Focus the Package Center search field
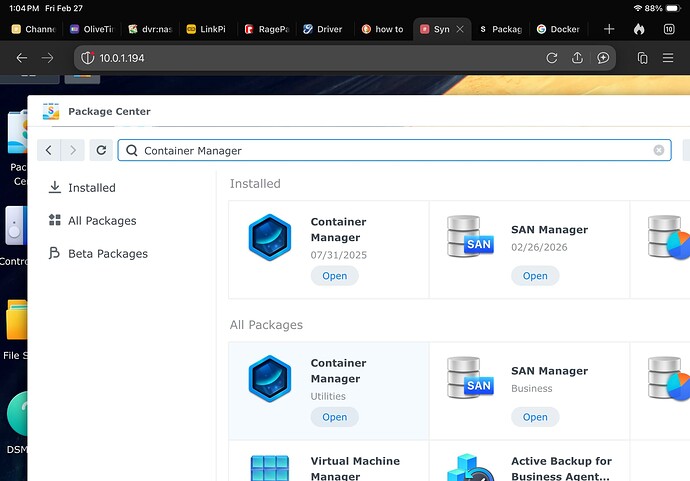Screen dimensions: 690x481 [390, 150]
